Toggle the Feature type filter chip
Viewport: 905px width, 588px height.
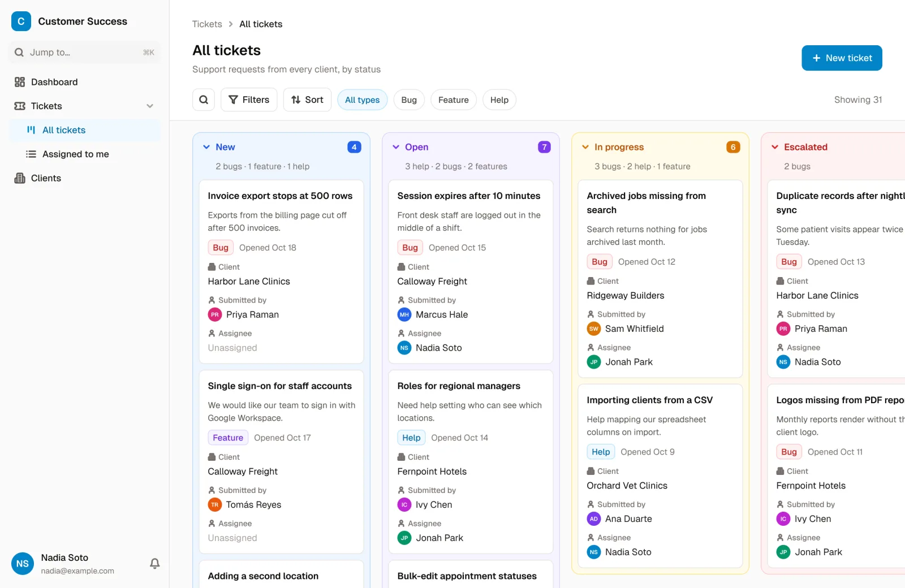click(454, 100)
